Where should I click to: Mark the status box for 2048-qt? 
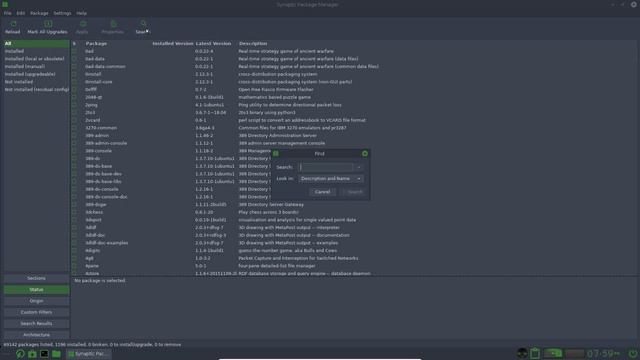click(x=74, y=97)
